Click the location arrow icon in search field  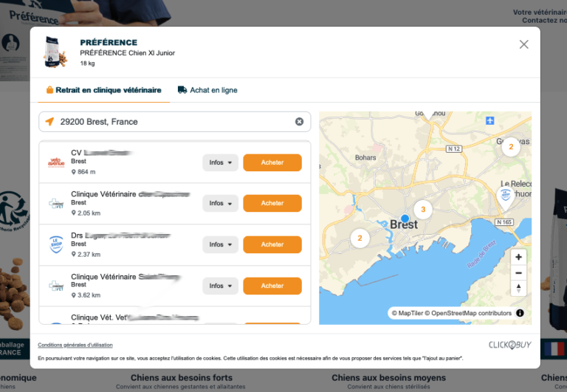(49, 122)
